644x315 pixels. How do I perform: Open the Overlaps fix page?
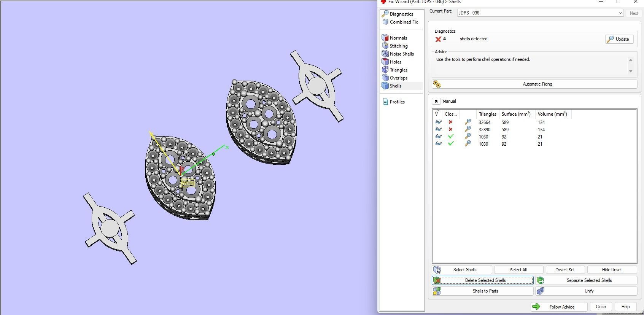point(395,78)
